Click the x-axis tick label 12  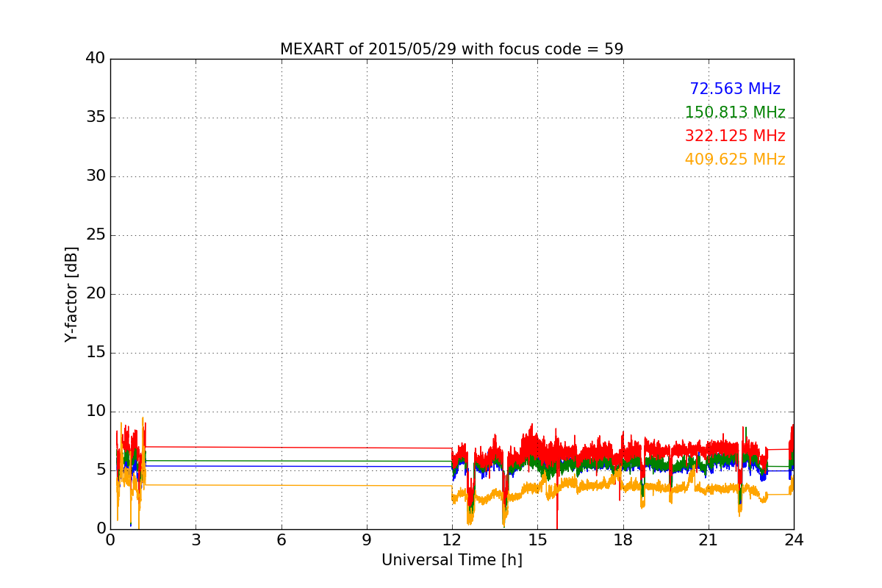[x=452, y=540]
